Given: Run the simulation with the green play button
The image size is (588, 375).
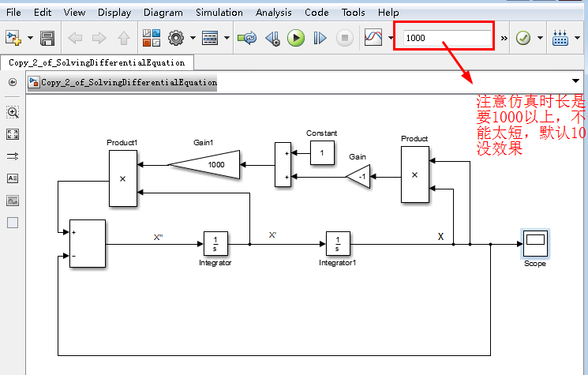Looking at the screenshot, I should coord(296,38).
